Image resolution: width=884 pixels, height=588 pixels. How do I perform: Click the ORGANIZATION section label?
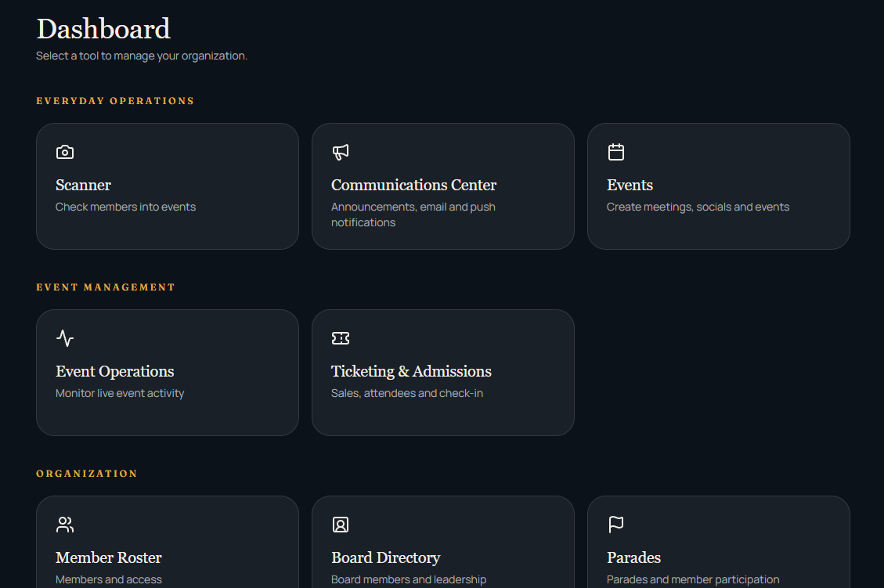(x=87, y=474)
